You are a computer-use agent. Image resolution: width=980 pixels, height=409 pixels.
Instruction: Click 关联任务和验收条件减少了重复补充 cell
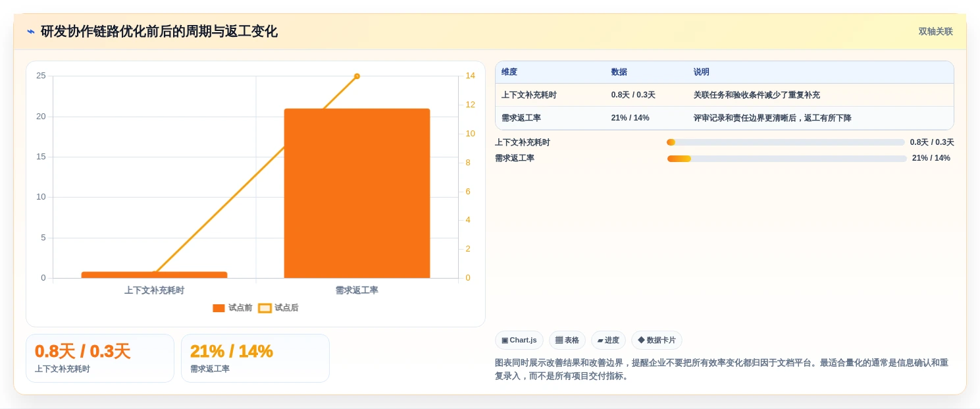pos(757,95)
